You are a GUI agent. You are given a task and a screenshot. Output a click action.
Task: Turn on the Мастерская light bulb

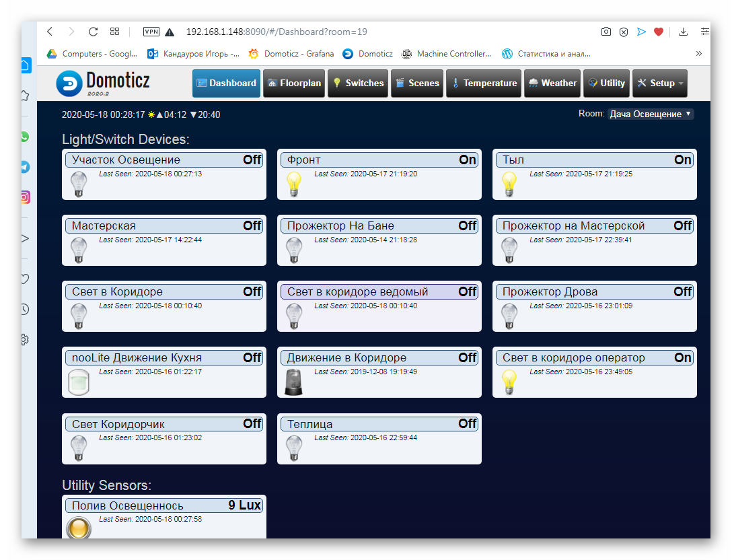(x=79, y=250)
